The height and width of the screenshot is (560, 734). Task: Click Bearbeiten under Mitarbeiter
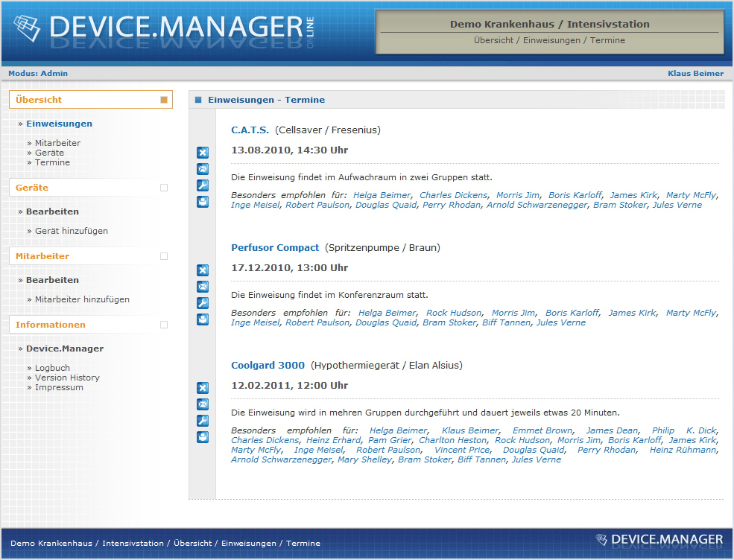pyautogui.click(x=52, y=280)
